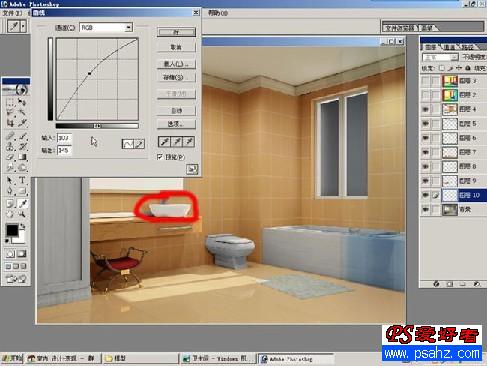Select the Brush tool

pyautogui.click(x=22, y=136)
